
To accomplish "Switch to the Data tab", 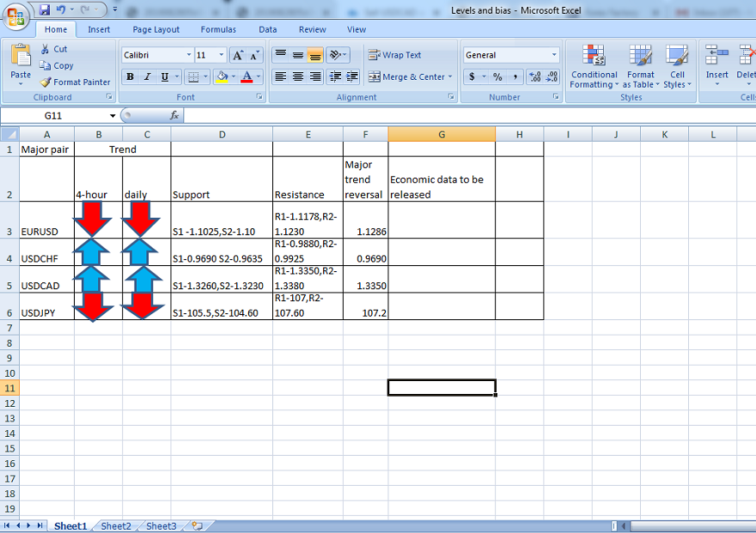I will click(267, 29).
